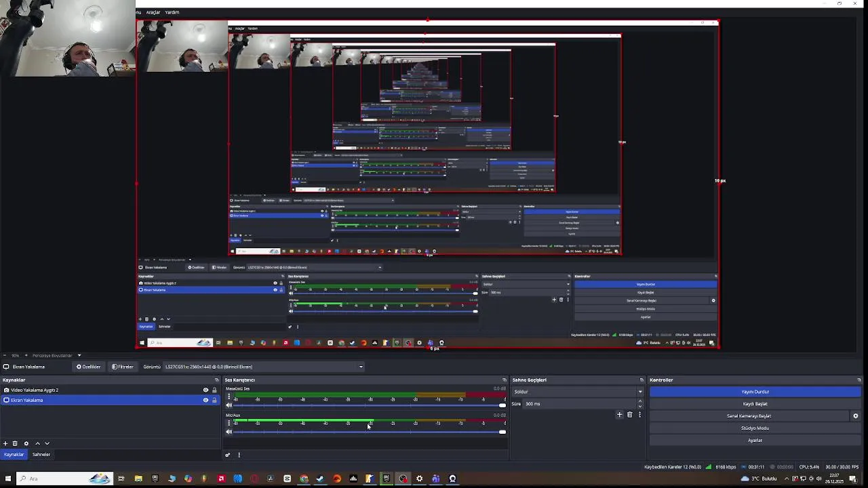
Task: Adjust Masaüstü Ses volume slider
Action: pyautogui.click(x=370, y=405)
